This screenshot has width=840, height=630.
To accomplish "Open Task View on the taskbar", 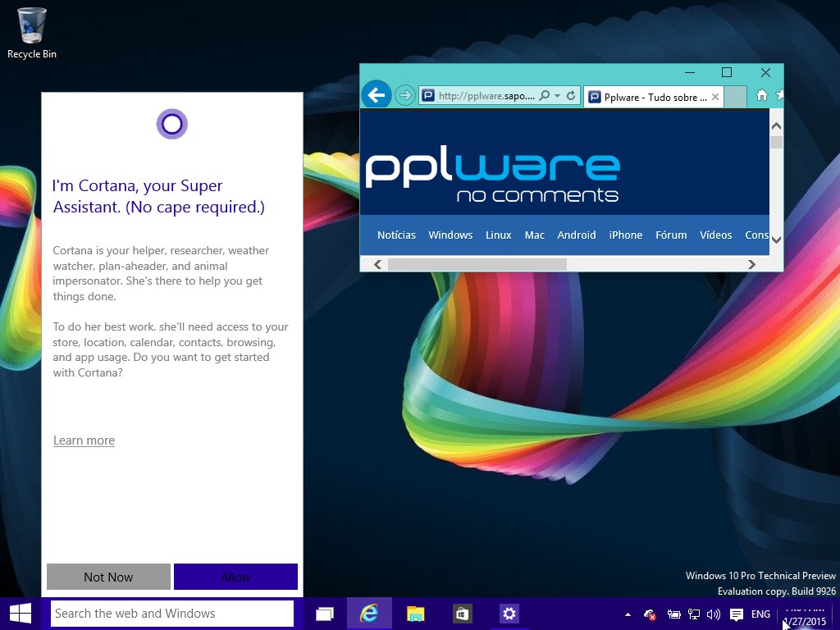I will [x=325, y=614].
